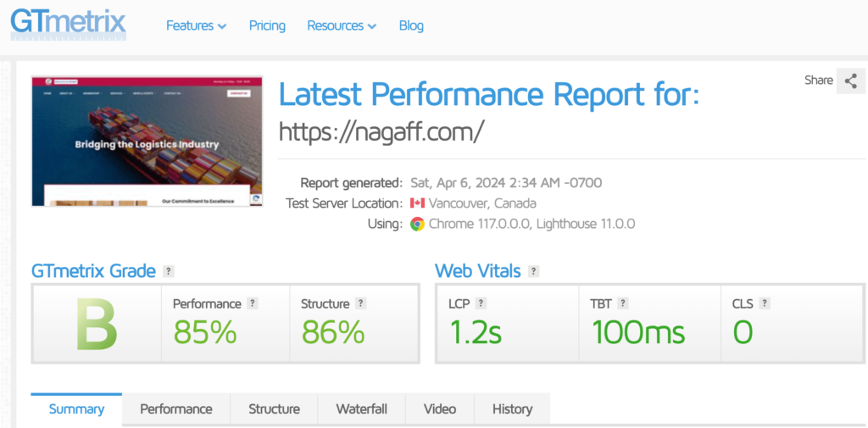
Task: View the History tab
Action: [x=512, y=409]
